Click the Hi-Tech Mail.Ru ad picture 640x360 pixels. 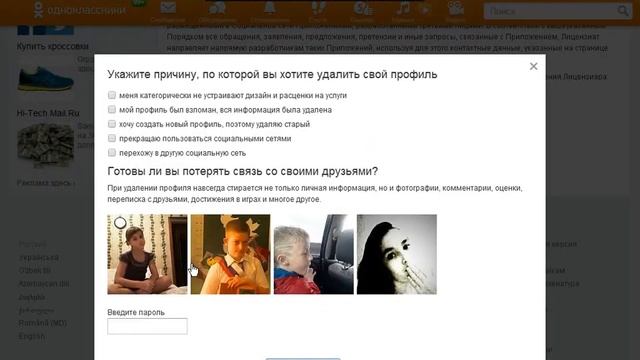pyautogui.click(x=46, y=146)
